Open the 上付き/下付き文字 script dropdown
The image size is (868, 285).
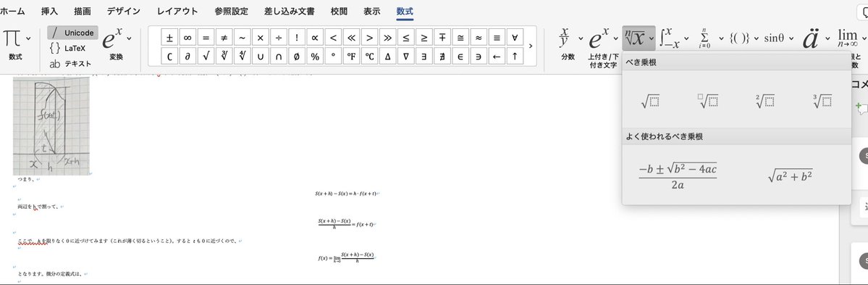[615, 38]
